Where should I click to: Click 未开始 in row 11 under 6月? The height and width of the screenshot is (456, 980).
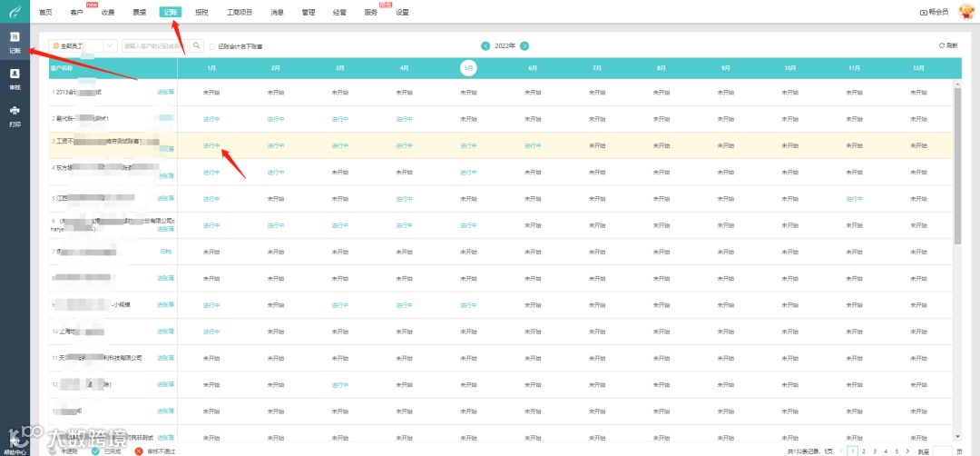533,359
